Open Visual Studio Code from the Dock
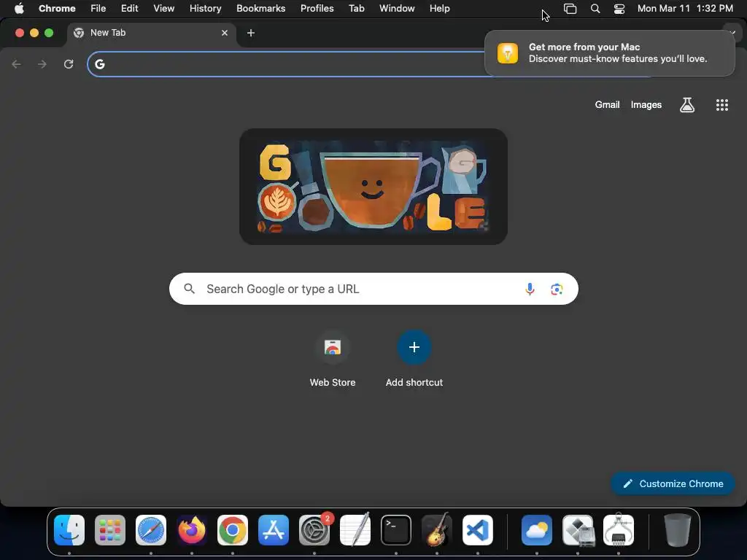Image resolution: width=747 pixels, height=560 pixels. click(x=478, y=529)
